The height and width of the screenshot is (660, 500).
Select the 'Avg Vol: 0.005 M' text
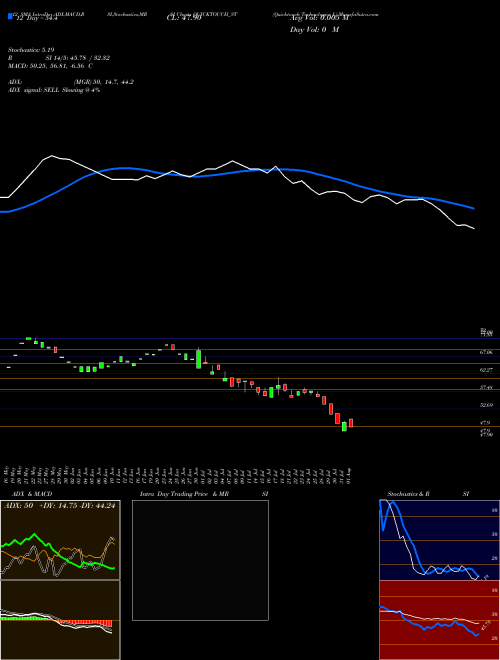(320, 17)
